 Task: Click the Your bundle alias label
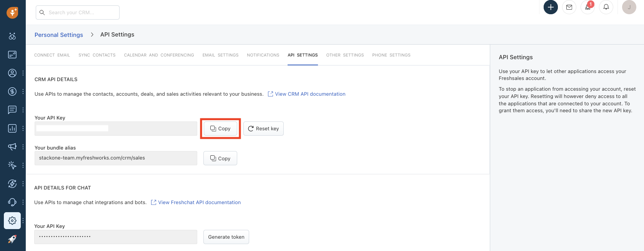[x=55, y=148]
